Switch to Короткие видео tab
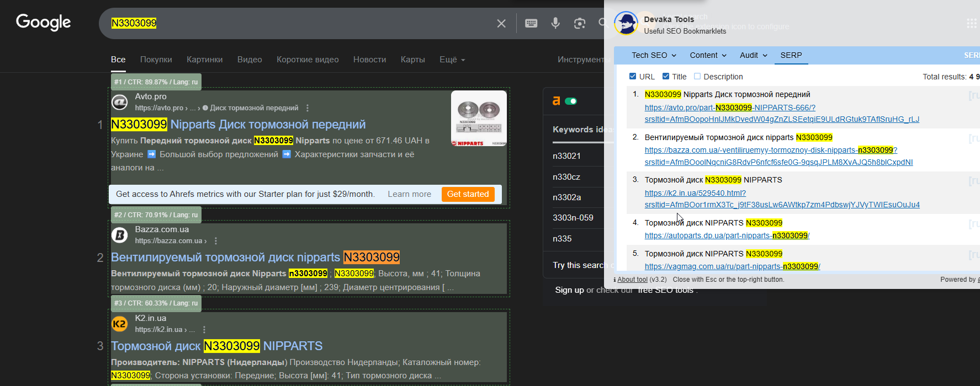 (308, 60)
